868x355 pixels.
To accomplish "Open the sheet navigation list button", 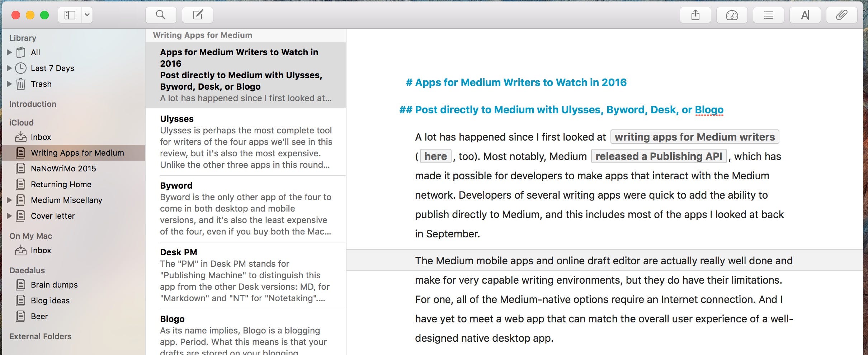I will click(x=768, y=15).
